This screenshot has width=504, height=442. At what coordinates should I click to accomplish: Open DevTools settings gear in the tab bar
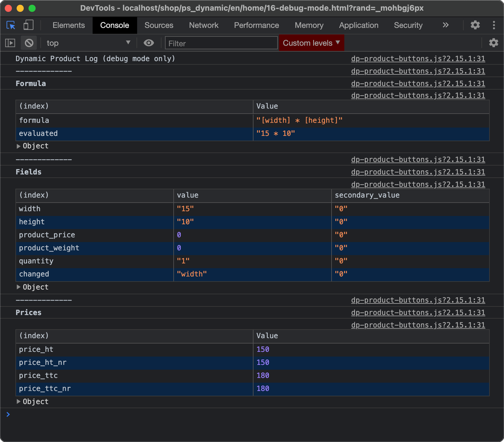point(475,25)
